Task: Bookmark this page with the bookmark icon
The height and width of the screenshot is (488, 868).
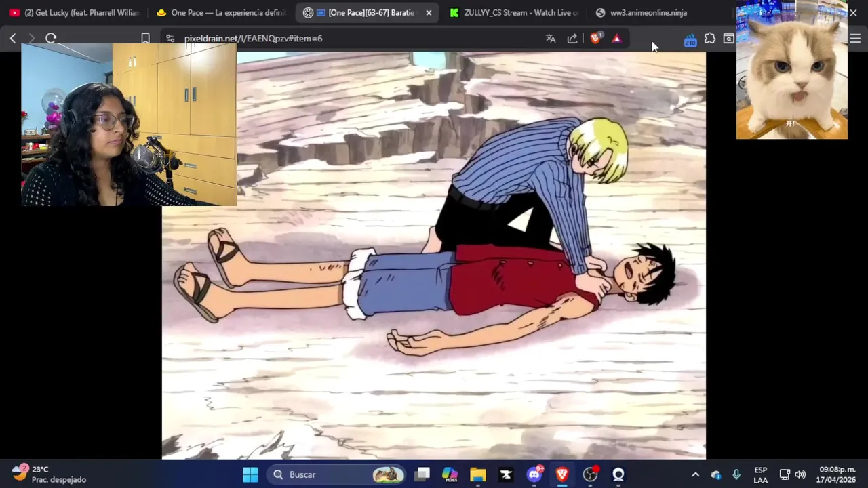Action: pyautogui.click(x=145, y=39)
